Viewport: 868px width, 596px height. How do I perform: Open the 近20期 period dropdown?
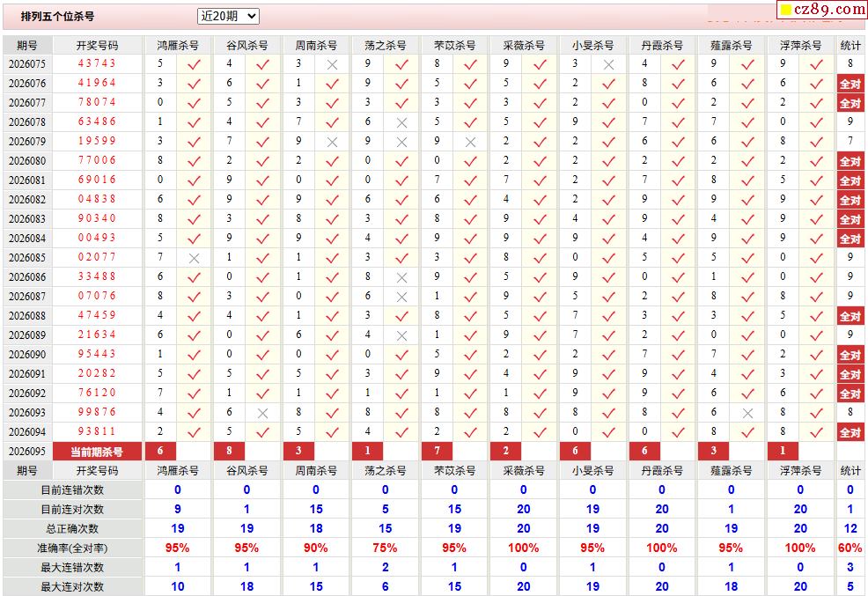(x=228, y=16)
